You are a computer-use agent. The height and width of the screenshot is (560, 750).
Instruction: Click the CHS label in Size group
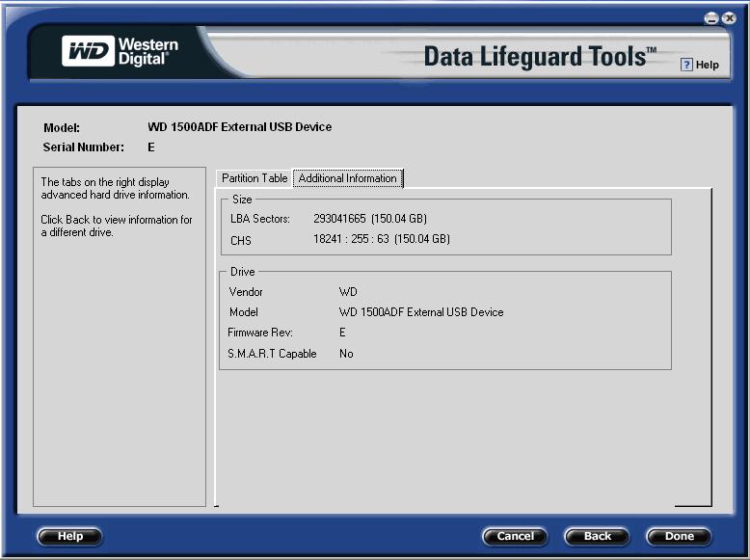[x=241, y=241]
